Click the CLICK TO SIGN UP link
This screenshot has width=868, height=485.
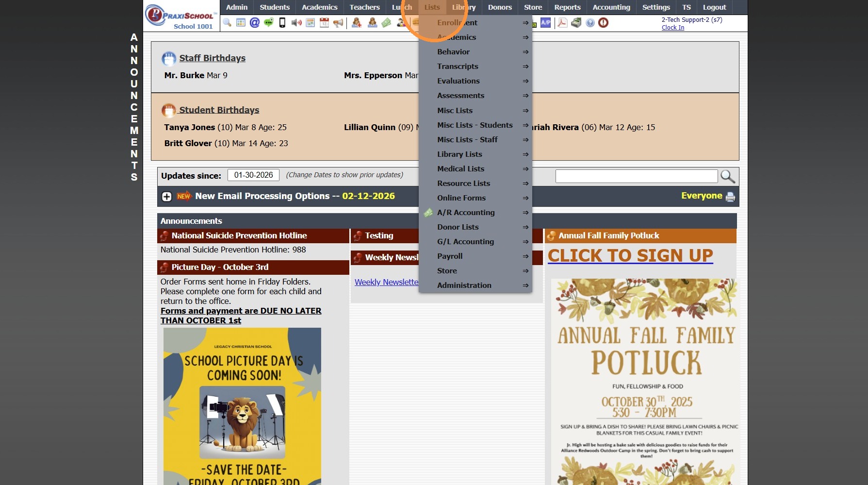click(x=630, y=256)
